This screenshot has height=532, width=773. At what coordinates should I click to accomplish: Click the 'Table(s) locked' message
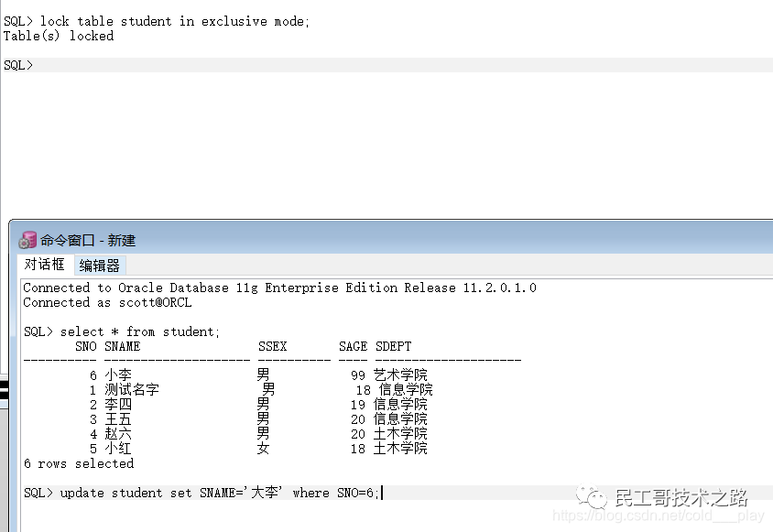point(59,36)
